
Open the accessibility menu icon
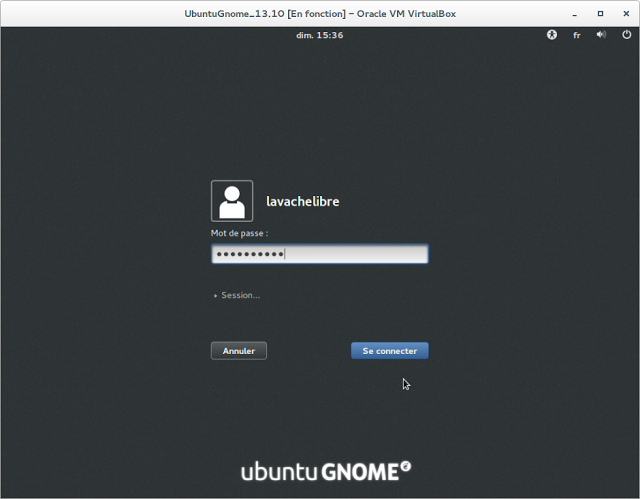(x=552, y=35)
